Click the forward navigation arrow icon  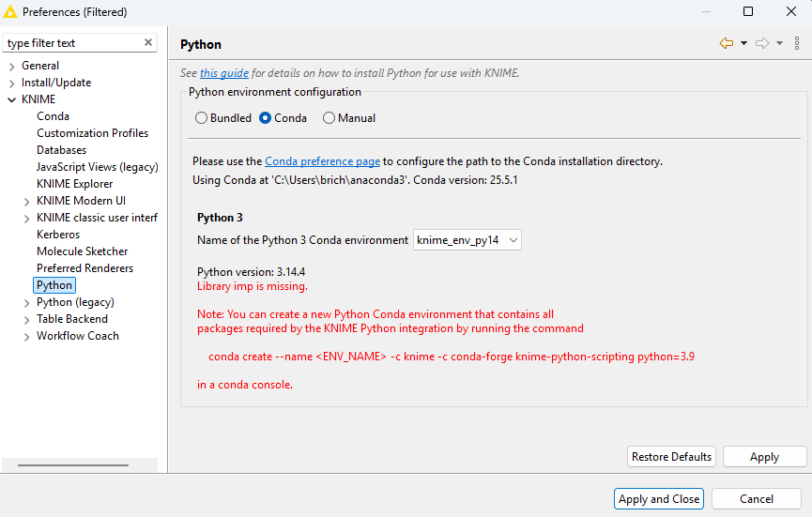click(x=762, y=43)
